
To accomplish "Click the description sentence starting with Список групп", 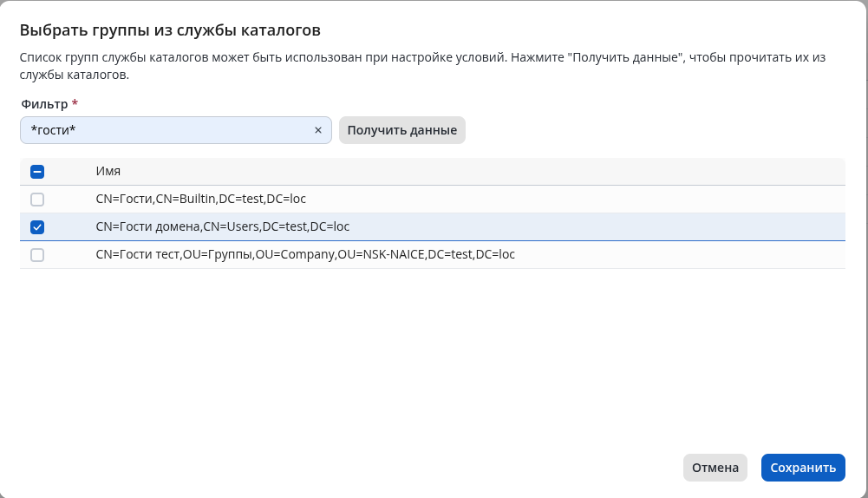I will pos(260,57).
